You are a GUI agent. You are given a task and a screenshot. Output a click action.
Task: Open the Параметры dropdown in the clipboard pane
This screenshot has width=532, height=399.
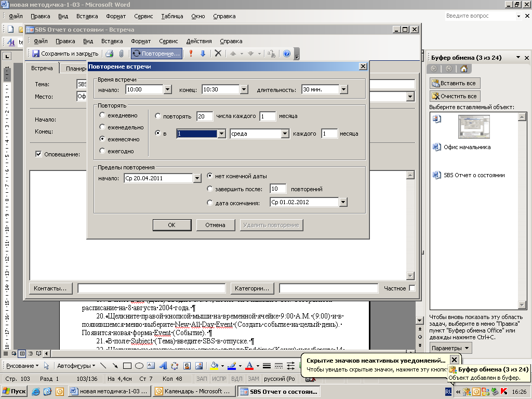(x=450, y=348)
